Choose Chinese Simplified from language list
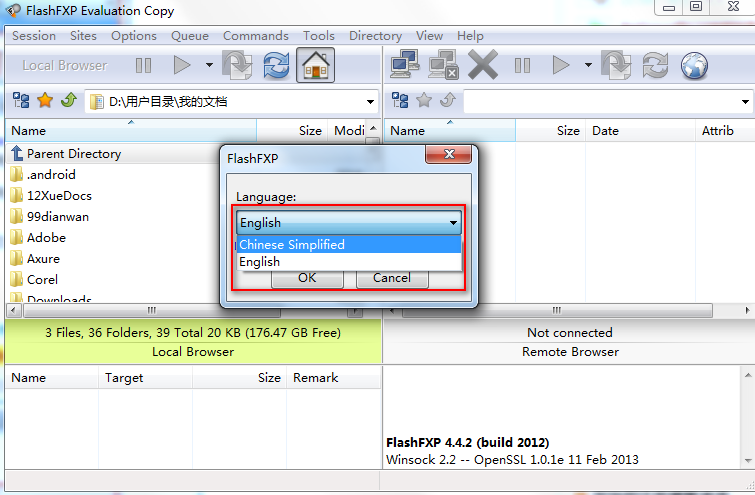Screen dimensions: 755x495 pos(349,245)
